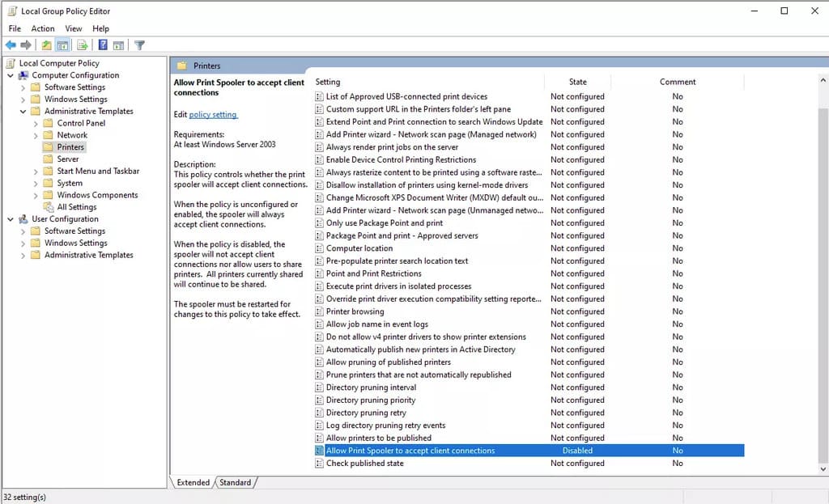The image size is (829, 504).
Task: Click the Filter funnel toolbar icon
Action: tap(139, 45)
